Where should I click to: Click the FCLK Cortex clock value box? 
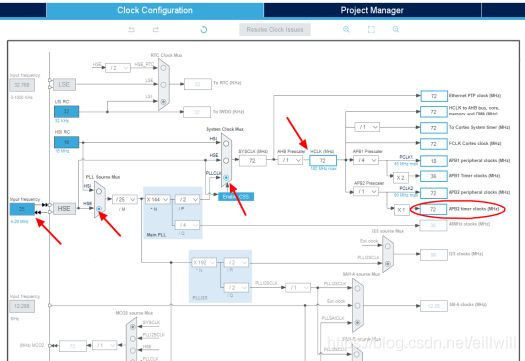pyautogui.click(x=434, y=144)
